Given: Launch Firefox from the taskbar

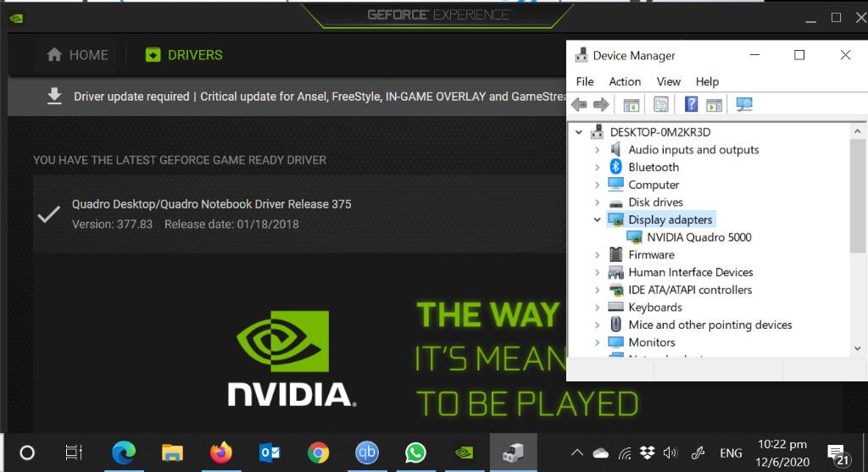Looking at the screenshot, I should click(x=221, y=453).
